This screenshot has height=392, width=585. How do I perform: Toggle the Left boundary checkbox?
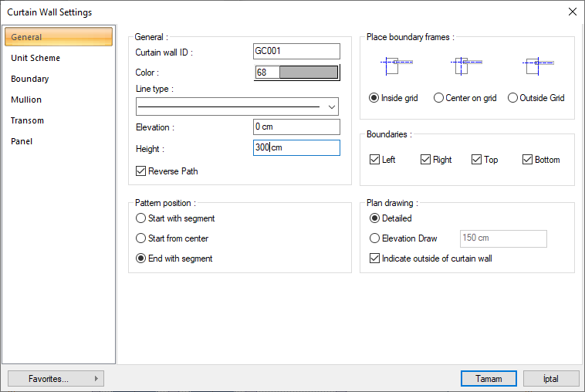click(x=375, y=160)
